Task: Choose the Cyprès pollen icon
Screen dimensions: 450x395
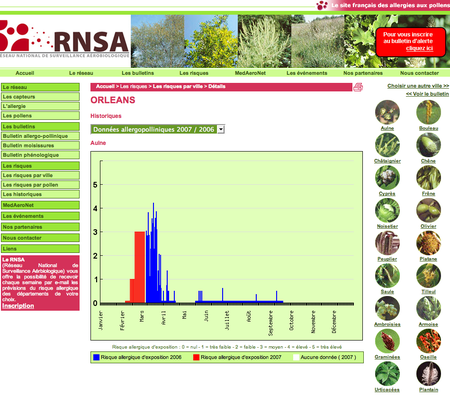Action: 387,178
